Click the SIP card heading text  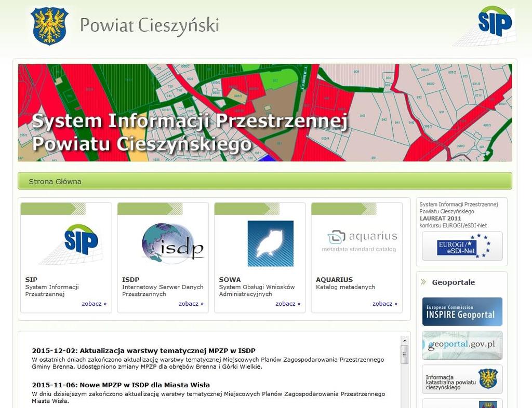click(31, 280)
